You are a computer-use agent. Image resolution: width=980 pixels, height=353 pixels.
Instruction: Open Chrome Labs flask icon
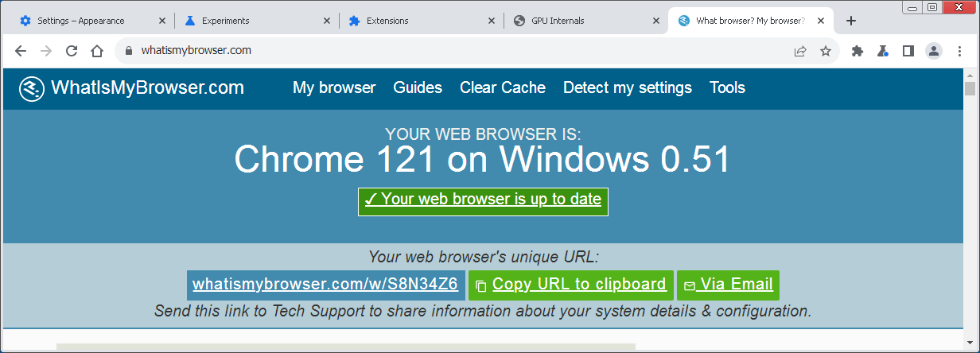tap(882, 51)
